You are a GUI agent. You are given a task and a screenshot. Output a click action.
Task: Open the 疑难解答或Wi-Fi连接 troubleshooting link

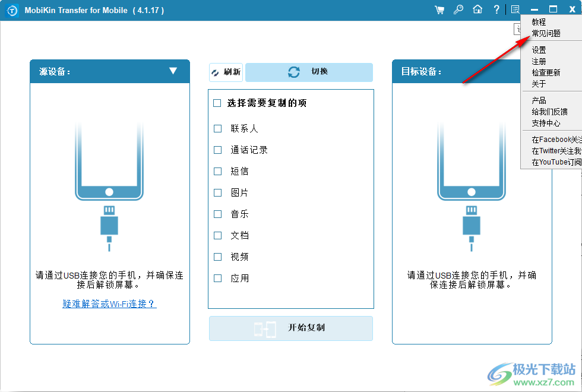pos(109,304)
